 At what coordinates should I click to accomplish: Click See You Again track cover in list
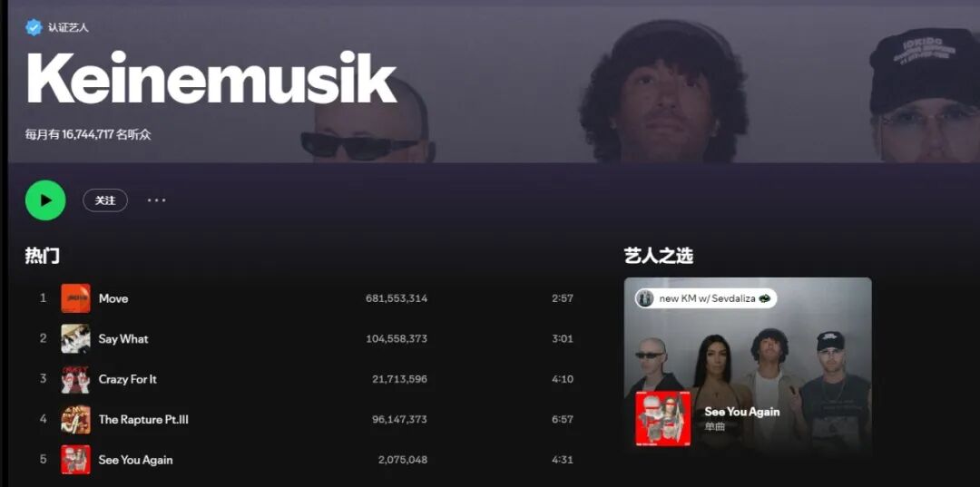click(x=75, y=460)
